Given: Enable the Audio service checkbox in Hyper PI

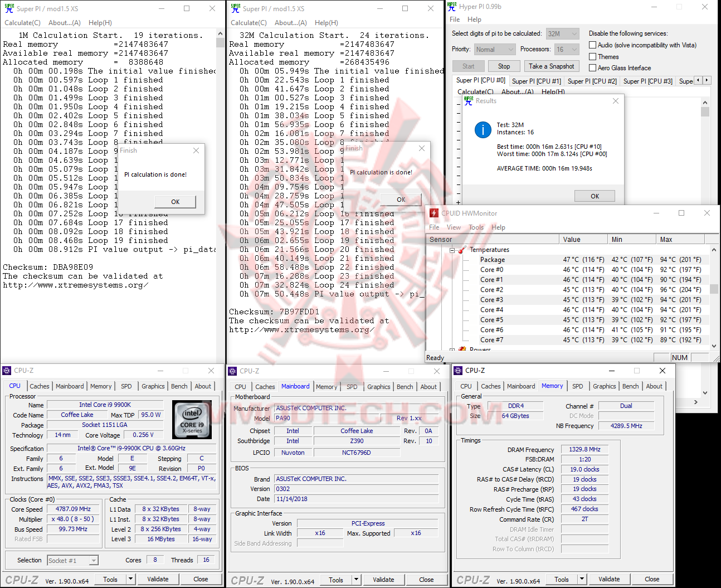Looking at the screenshot, I should point(593,45).
